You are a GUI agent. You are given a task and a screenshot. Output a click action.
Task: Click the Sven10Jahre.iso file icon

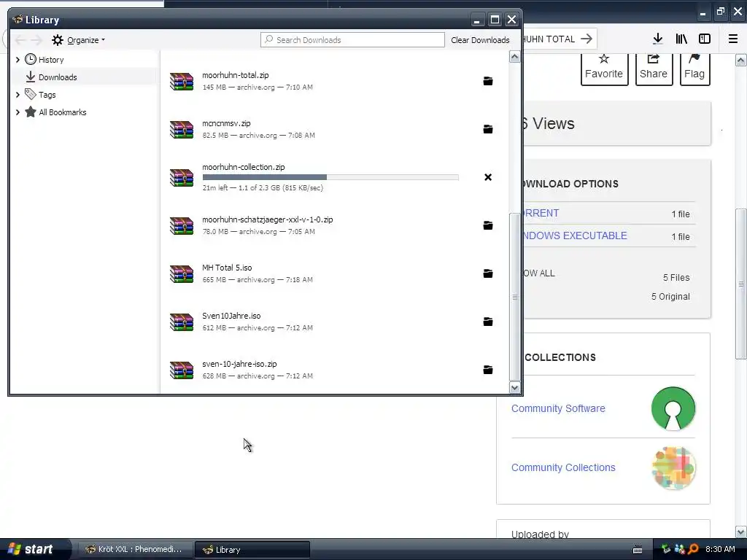182,322
